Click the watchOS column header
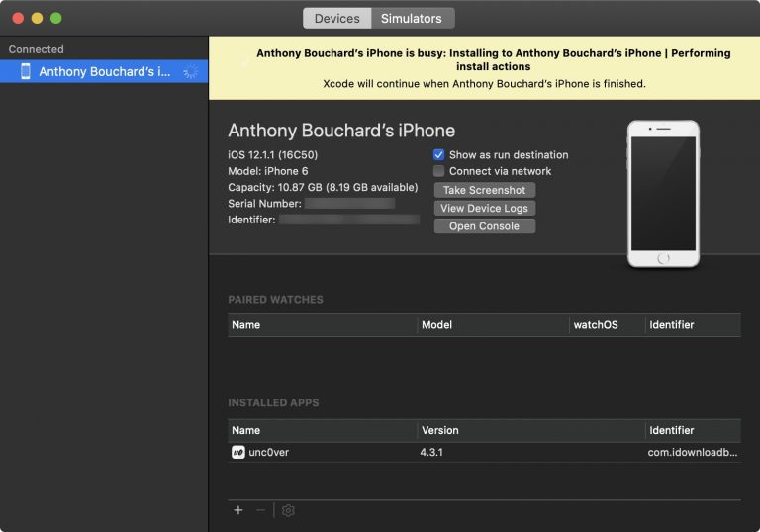Screen dimensions: 760x532 tap(596, 324)
